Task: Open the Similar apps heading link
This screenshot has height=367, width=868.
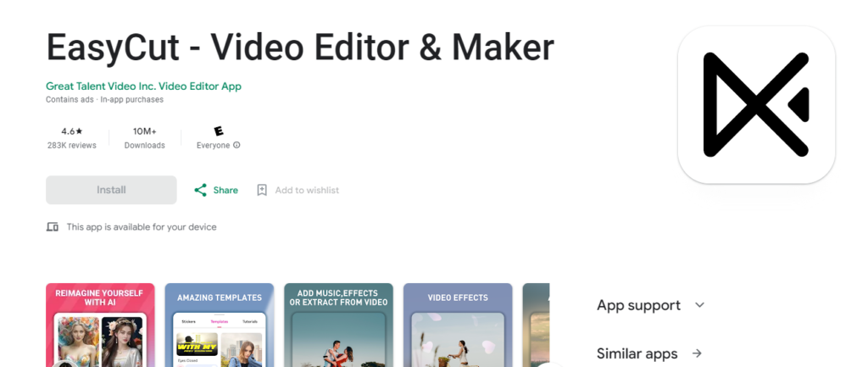Action: [637, 353]
